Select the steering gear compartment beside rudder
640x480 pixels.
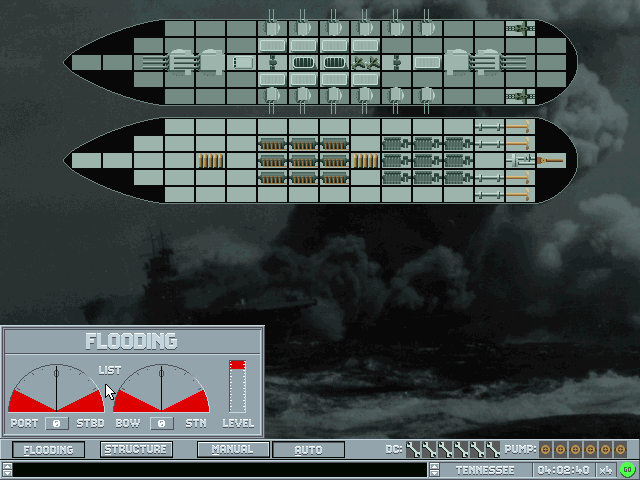(x=520, y=161)
